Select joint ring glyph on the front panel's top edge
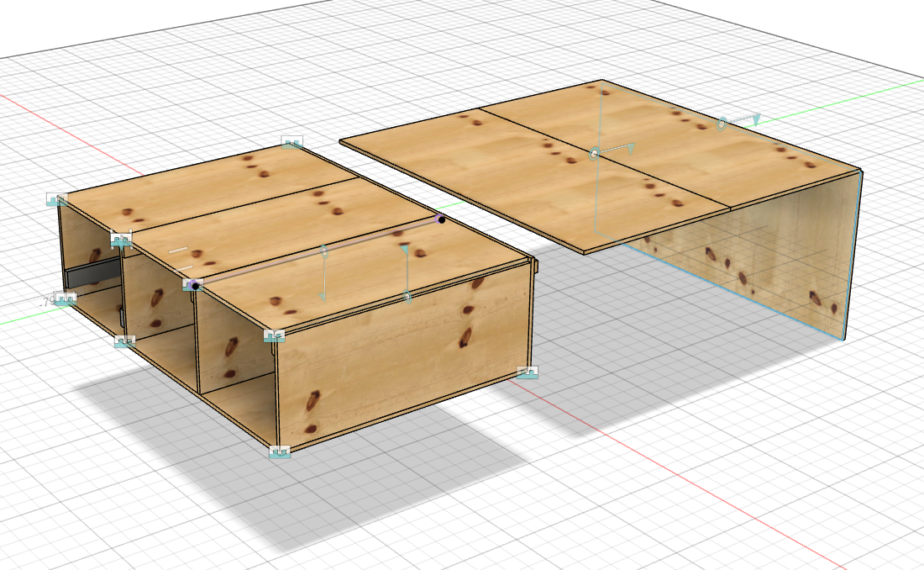 (407, 296)
